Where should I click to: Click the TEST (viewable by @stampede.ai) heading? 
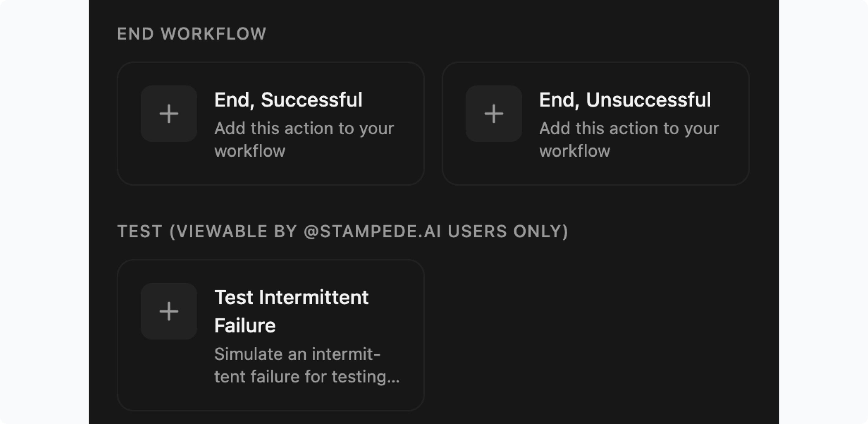click(x=342, y=231)
